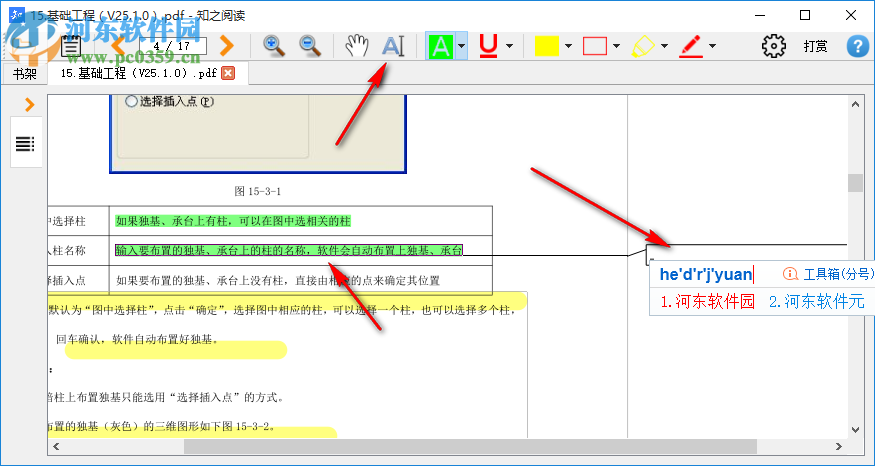875x466 pixels.
Task: Select the red pencil drawing tool
Action: tap(691, 46)
